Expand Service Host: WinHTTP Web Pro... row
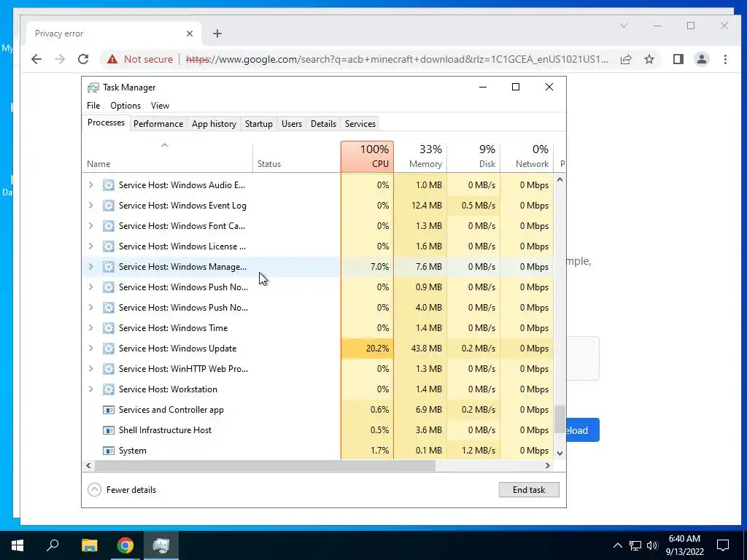Screen dimensions: 747x560 click(91, 369)
